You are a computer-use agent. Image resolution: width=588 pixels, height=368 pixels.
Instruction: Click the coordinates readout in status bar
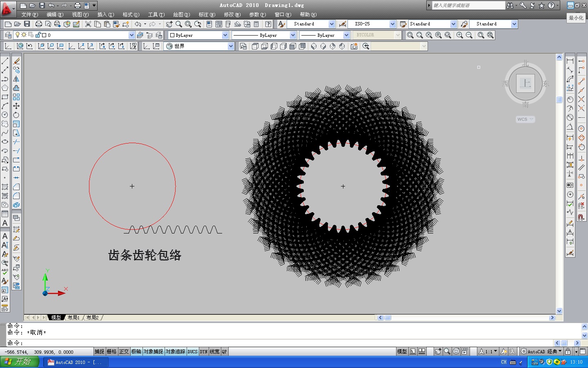[39, 352]
